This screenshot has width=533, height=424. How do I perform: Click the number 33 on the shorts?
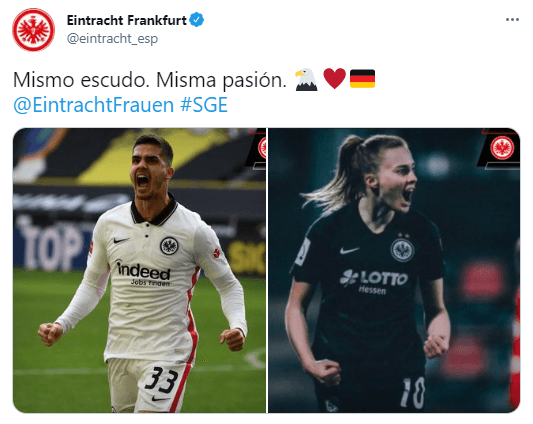(161, 380)
